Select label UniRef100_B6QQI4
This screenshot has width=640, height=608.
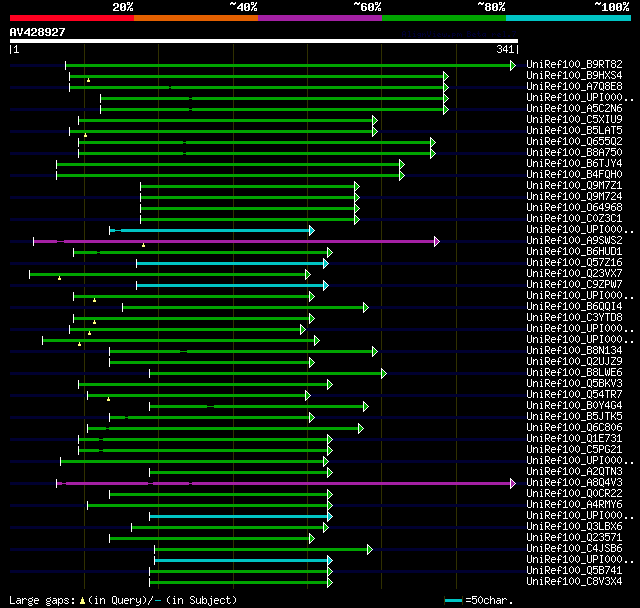click(574, 307)
